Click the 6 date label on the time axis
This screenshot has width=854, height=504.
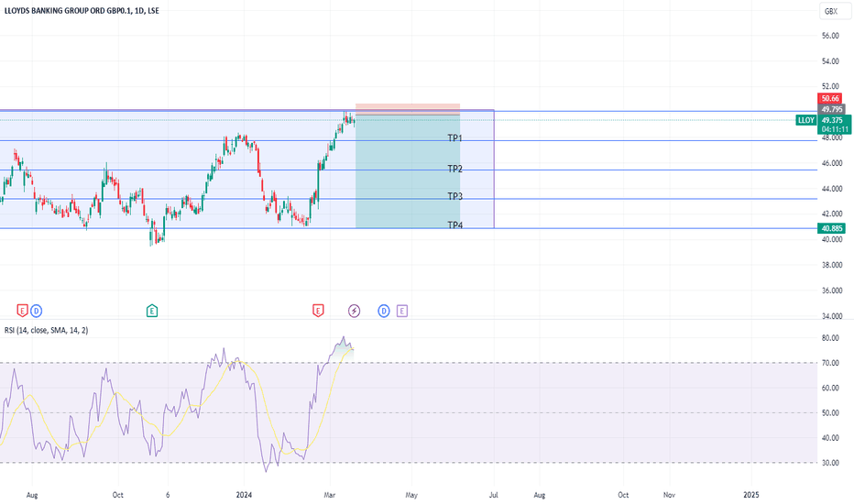pyautogui.click(x=168, y=495)
